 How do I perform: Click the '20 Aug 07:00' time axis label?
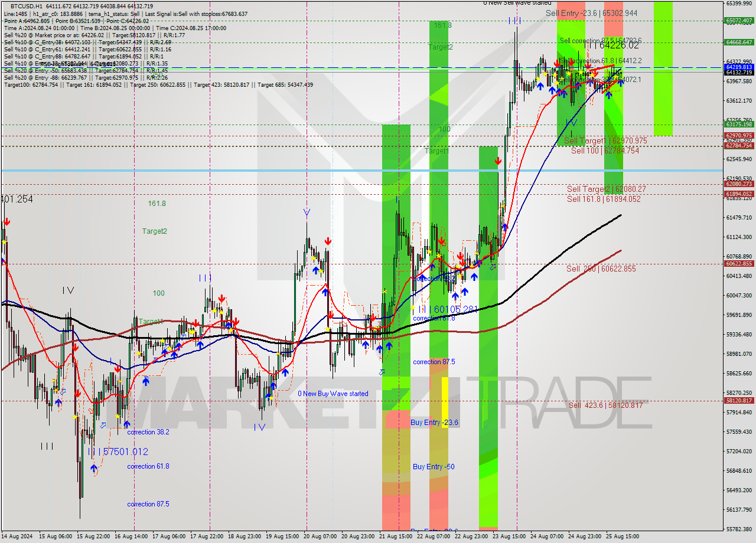[x=320, y=537]
